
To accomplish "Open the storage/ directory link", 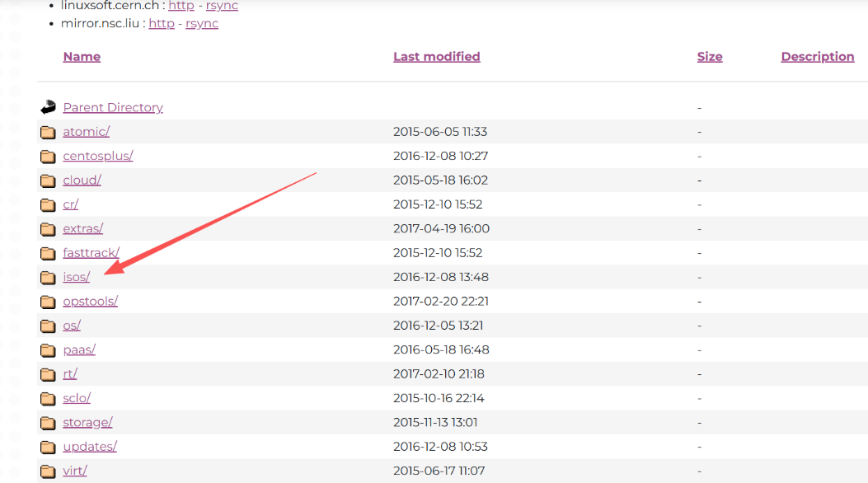I will click(88, 423).
